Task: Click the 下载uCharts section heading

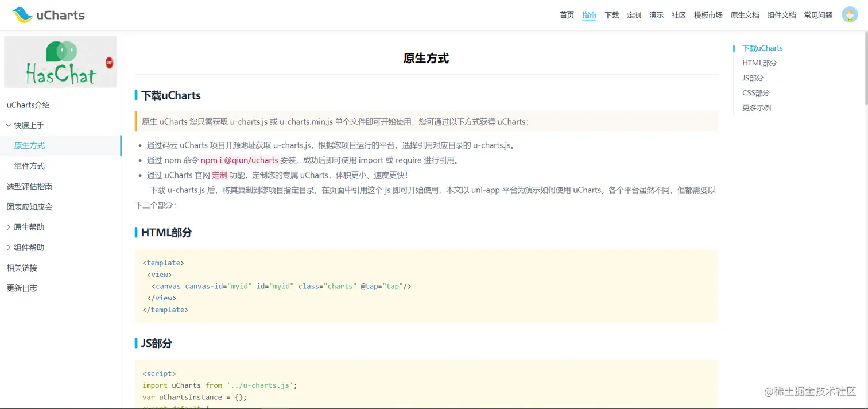Action: point(171,95)
